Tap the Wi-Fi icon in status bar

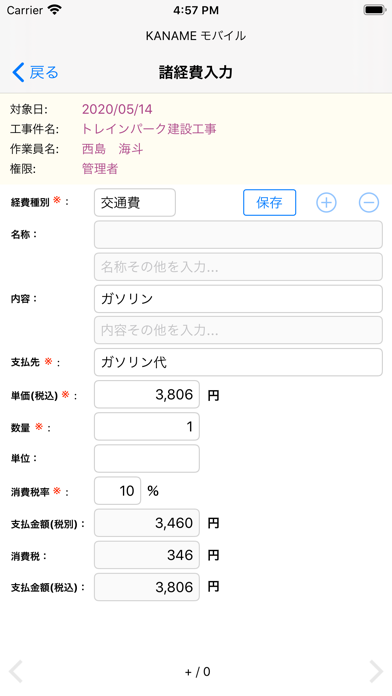[55, 10]
